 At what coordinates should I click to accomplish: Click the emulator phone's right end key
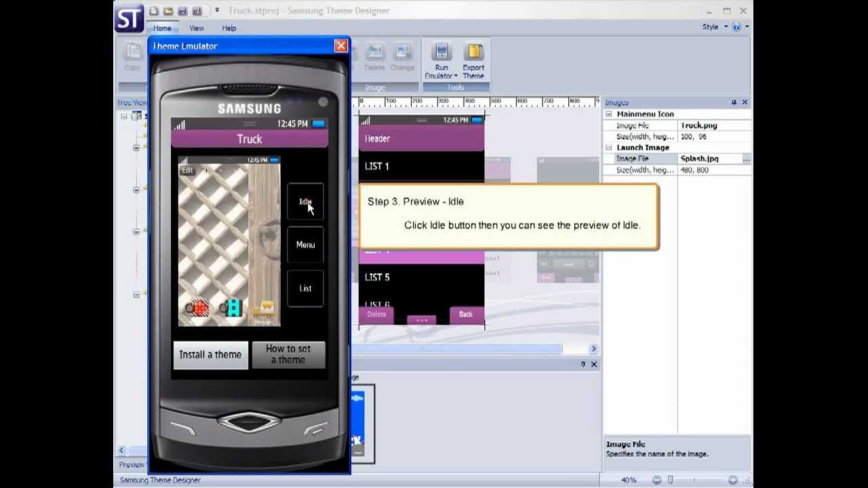[x=316, y=428]
